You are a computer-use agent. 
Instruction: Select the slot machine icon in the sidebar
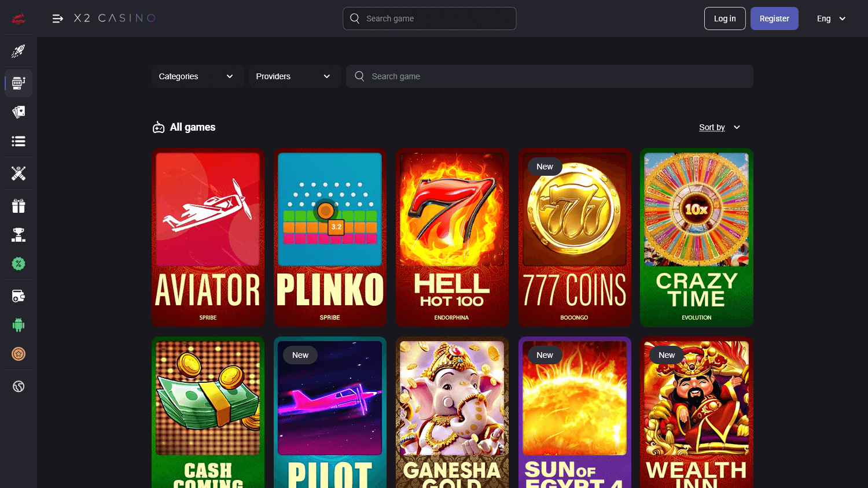[x=19, y=83]
